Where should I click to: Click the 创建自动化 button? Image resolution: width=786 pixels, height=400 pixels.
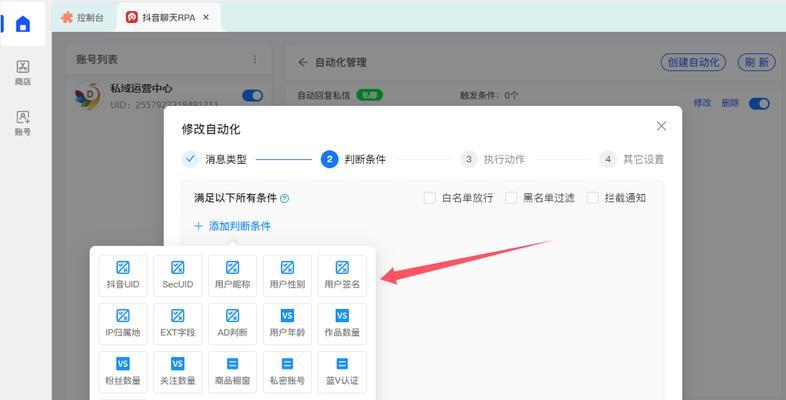point(693,62)
